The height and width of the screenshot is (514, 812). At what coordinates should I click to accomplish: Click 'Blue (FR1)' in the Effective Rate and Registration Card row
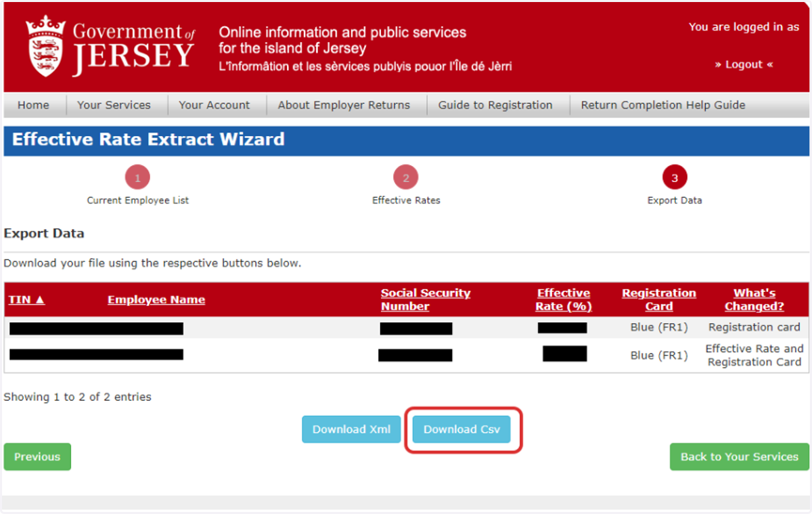point(659,355)
